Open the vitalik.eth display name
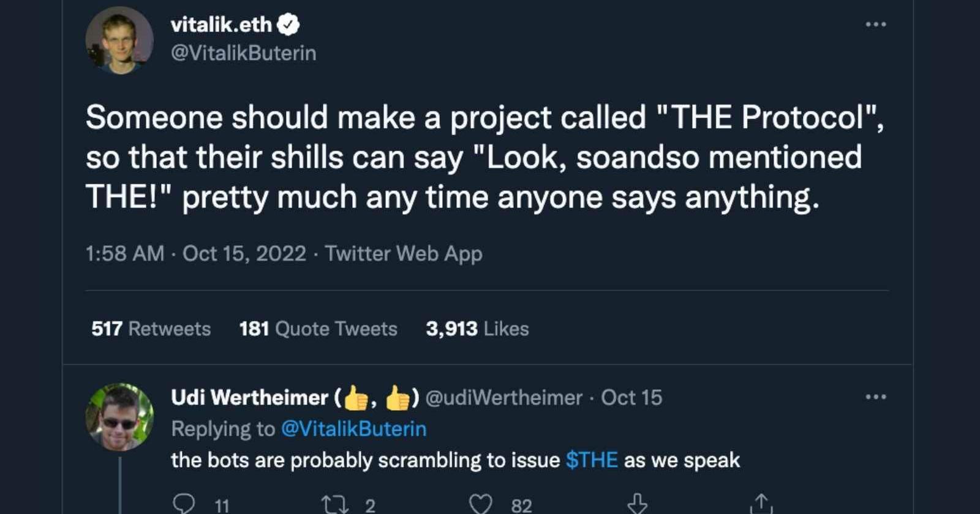 (x=221, y=24)
